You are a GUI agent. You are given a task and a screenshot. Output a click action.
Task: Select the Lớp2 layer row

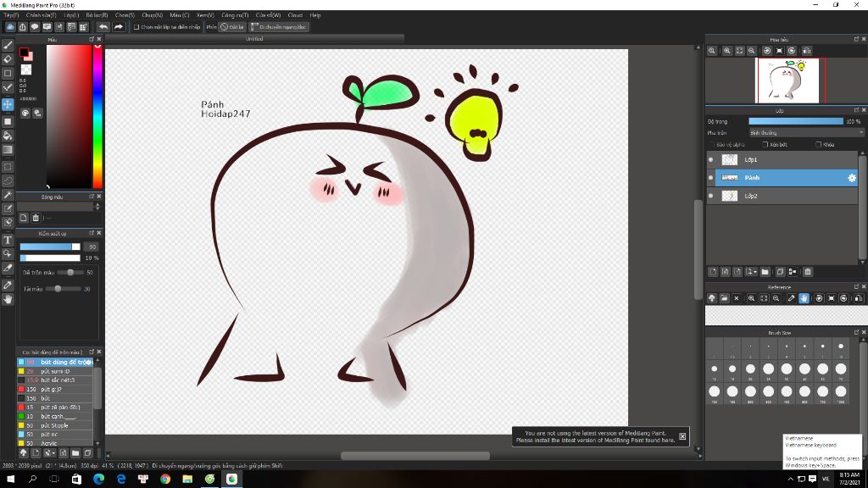point(782,196)
